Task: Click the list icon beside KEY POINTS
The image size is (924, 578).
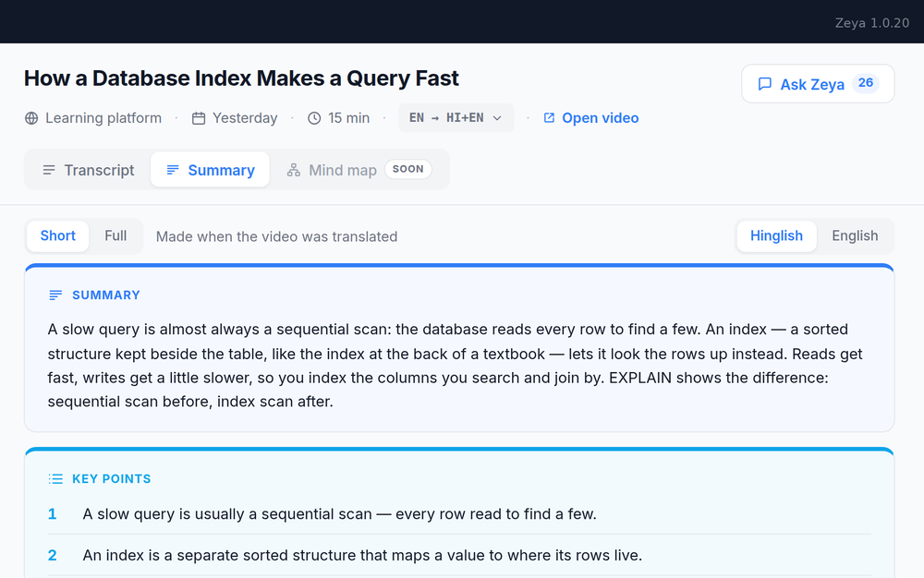Action: pos(55,479)
